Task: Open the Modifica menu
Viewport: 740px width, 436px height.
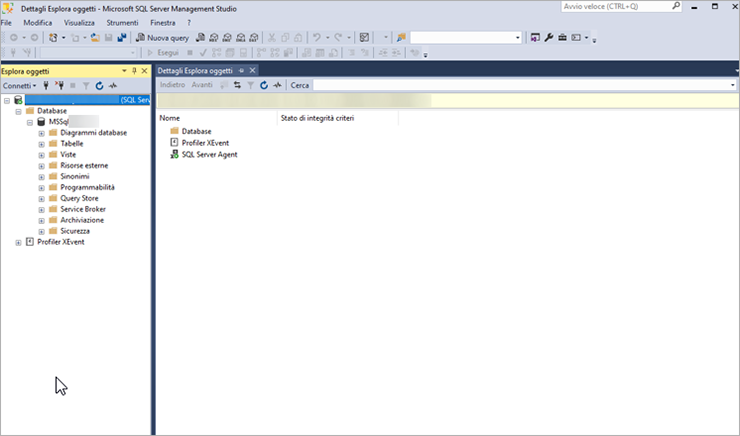Action: 38,23
